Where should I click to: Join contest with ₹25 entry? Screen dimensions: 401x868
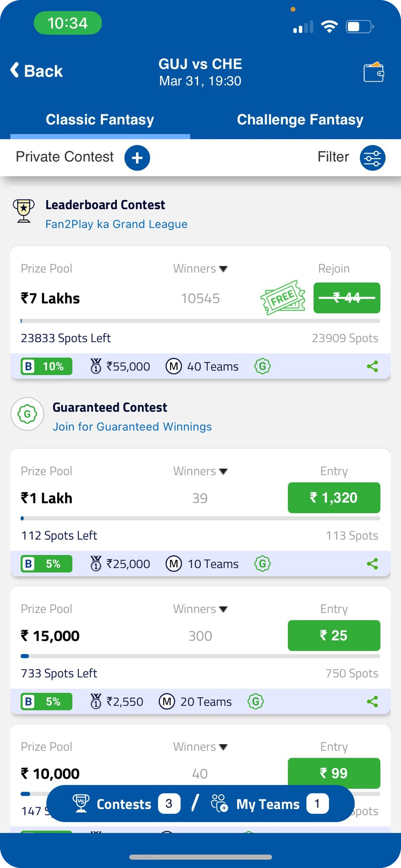pyautogui.click(x=334, y=635)
